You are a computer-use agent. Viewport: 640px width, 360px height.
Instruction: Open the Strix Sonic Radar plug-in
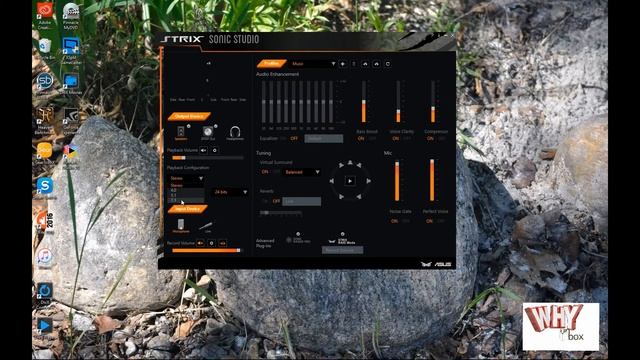(x=298, y=240)
